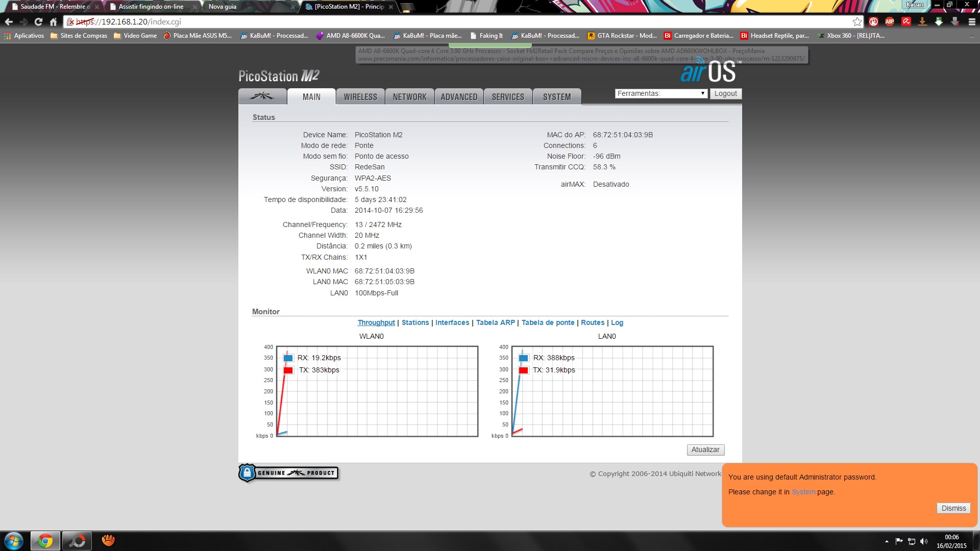The image size is (980, 551).
Task: Expand the bookmarks bar overflow chevron
Action: (971, 36)
